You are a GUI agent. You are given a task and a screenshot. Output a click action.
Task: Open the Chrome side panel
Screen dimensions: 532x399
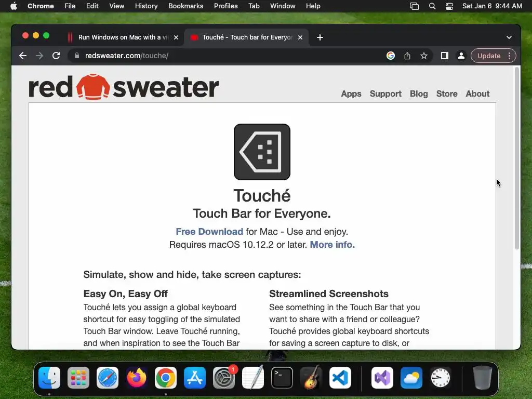445,56
